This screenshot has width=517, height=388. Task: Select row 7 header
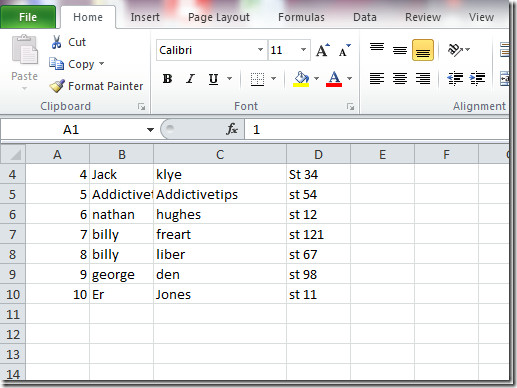pyautogui.click(x=13, y=234)
